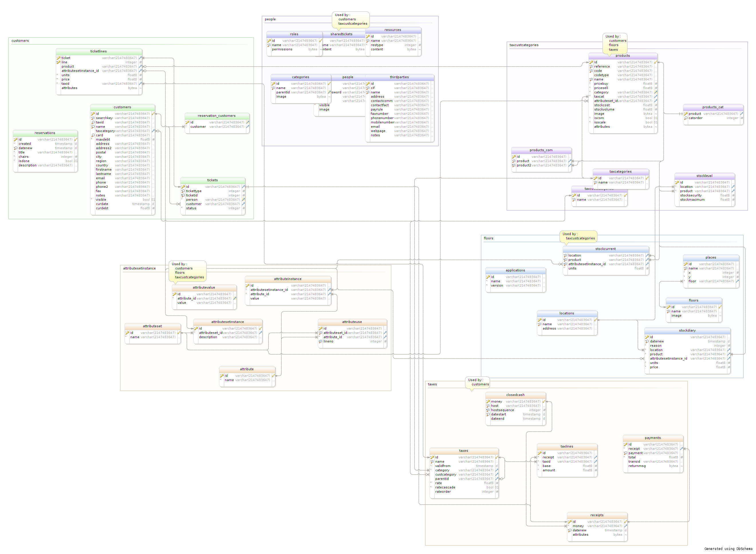Select the hostsequence column in closedcash
756x554 pixels.
point(515,410)
